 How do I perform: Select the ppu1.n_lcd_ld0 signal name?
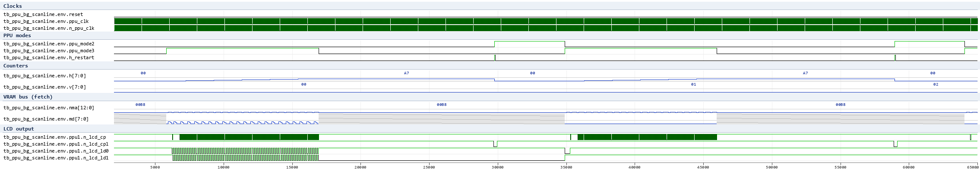(x=56, y=151)
